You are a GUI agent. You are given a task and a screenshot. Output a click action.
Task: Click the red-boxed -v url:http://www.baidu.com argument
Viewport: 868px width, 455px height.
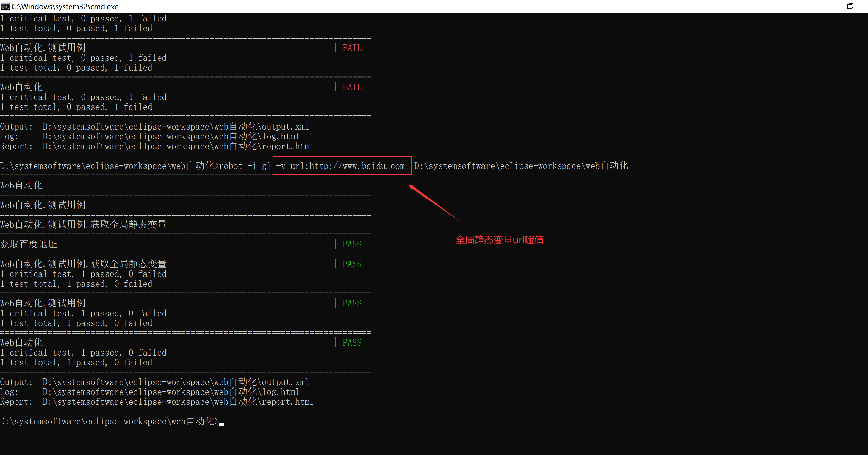pos(341,166)
